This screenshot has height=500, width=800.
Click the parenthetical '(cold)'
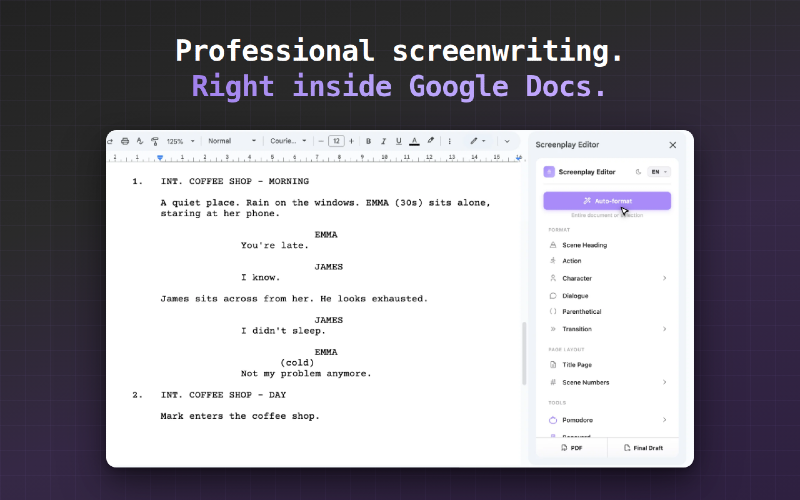[x=297, y=363]
